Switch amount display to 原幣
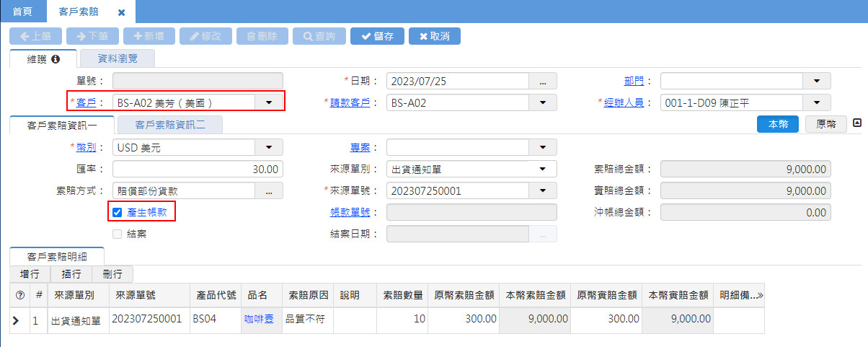The image size is (868, 347). point(826,124)
